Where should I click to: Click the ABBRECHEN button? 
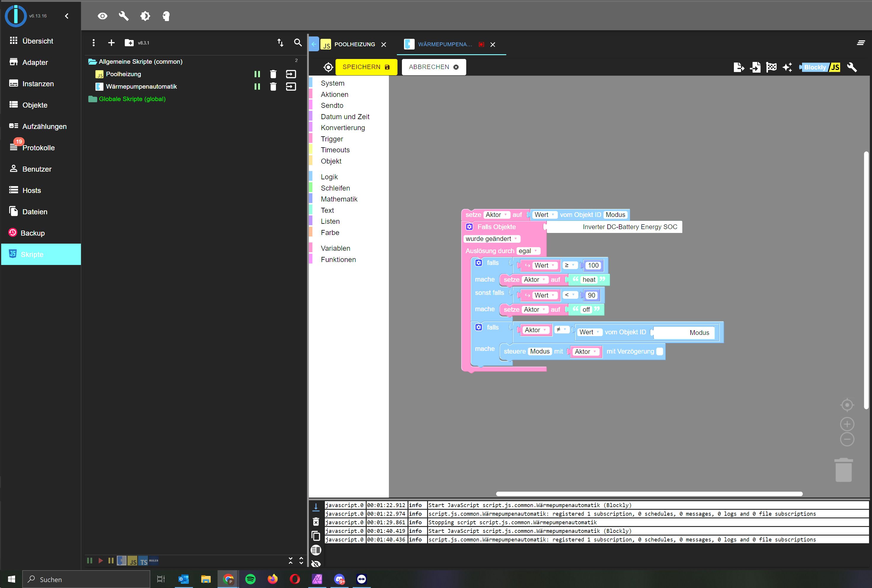[x=434, y=67]
